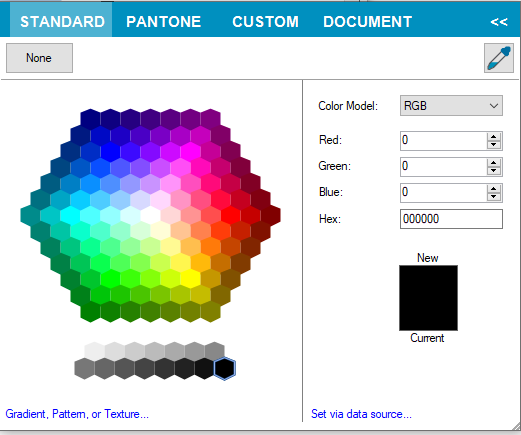
Task: Select the teal leftmost hexagon swatch
Action: pos(30,215)
